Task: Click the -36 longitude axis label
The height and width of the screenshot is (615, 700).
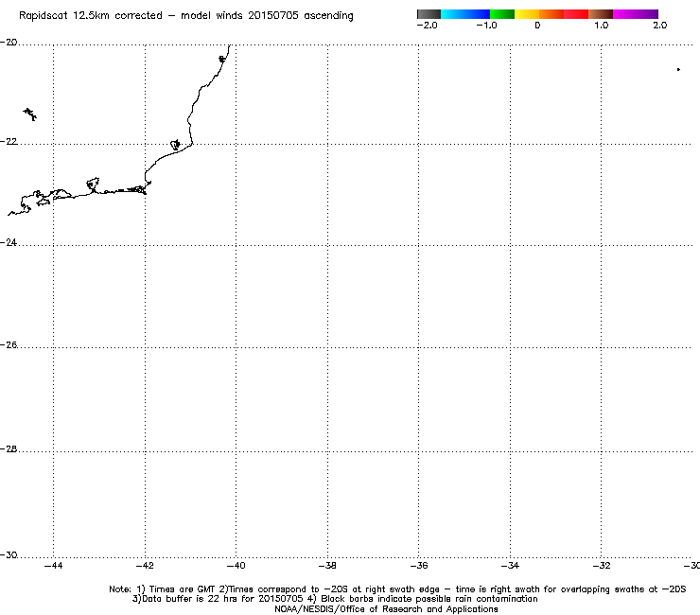Action: pos(419,566)
